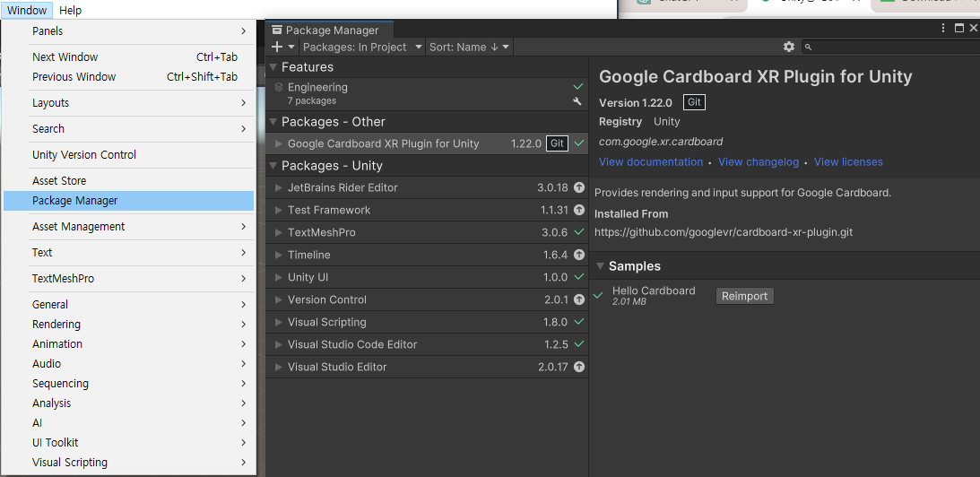980x477 pixels.
Task: Open the UI Toolkit submenu
Action: 129,442
